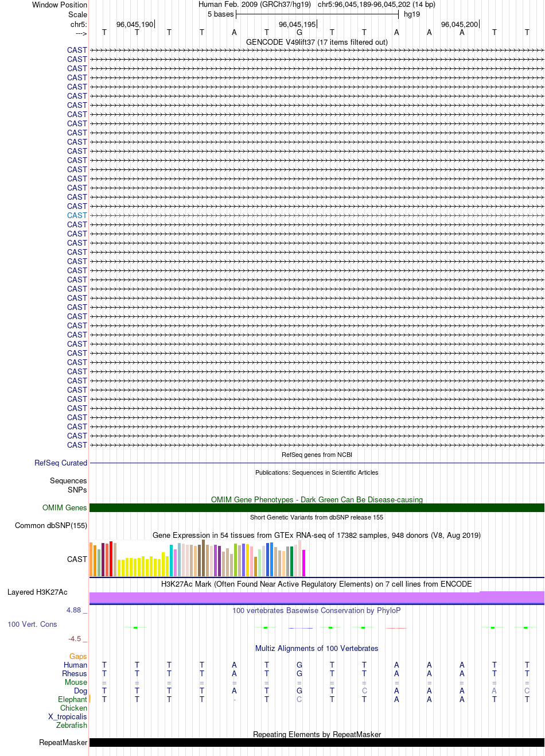
Task: Click the 'RefSeq genes from NCBI' title
Action: 317,455
